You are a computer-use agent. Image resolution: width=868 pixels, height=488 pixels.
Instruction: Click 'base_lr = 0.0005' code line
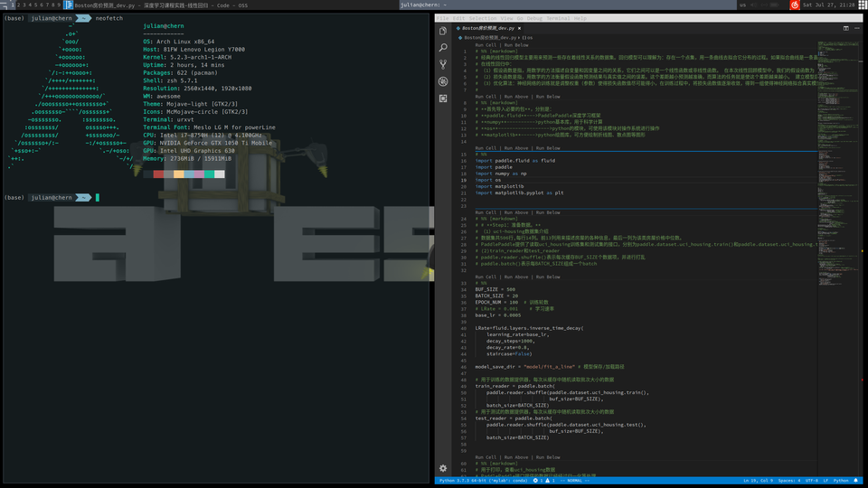coord(497,315)
